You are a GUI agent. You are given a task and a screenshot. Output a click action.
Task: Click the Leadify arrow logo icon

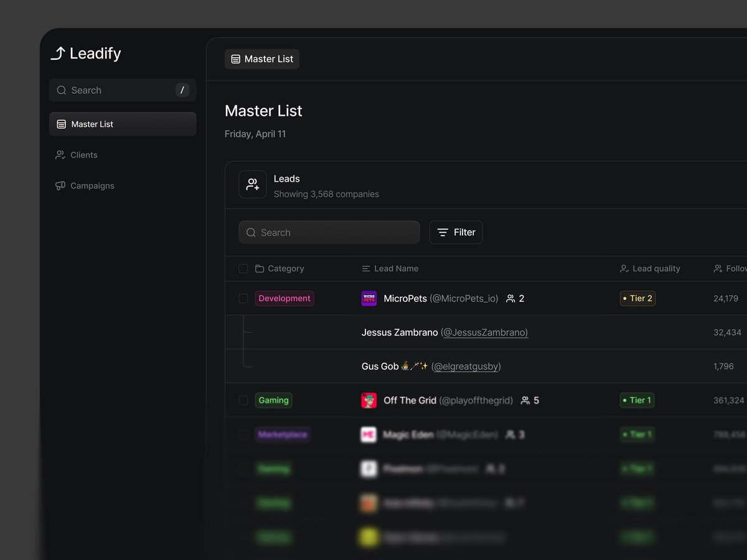pos(57,54)
